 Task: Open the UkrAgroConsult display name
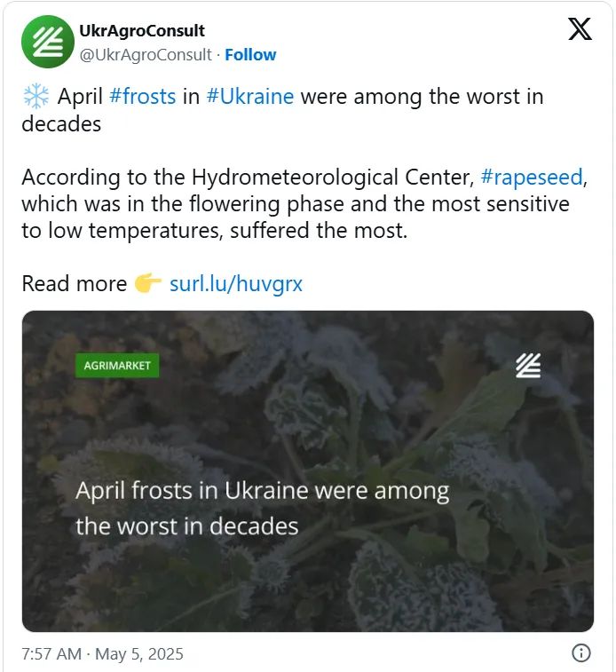(x=142, y=31)
